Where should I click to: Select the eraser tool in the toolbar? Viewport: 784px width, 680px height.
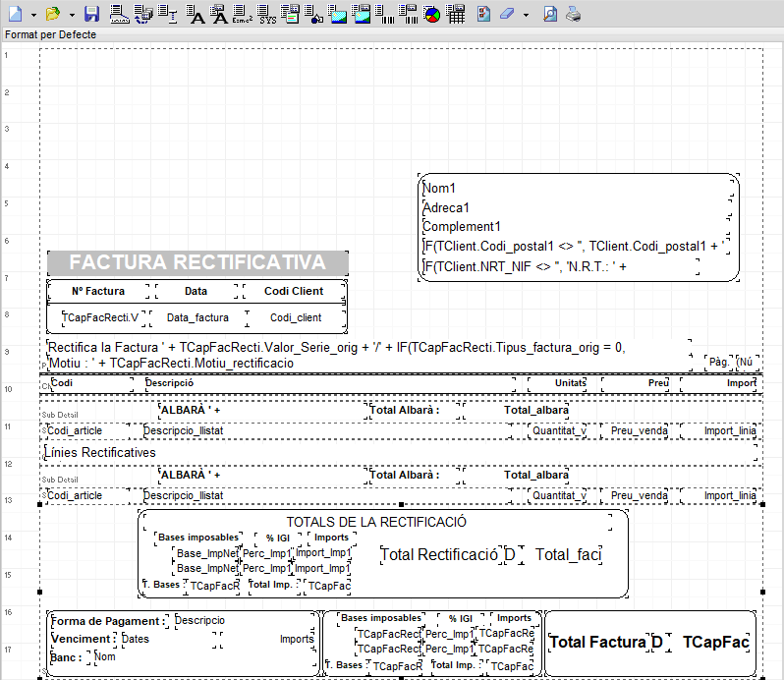[x=507, y=14]
